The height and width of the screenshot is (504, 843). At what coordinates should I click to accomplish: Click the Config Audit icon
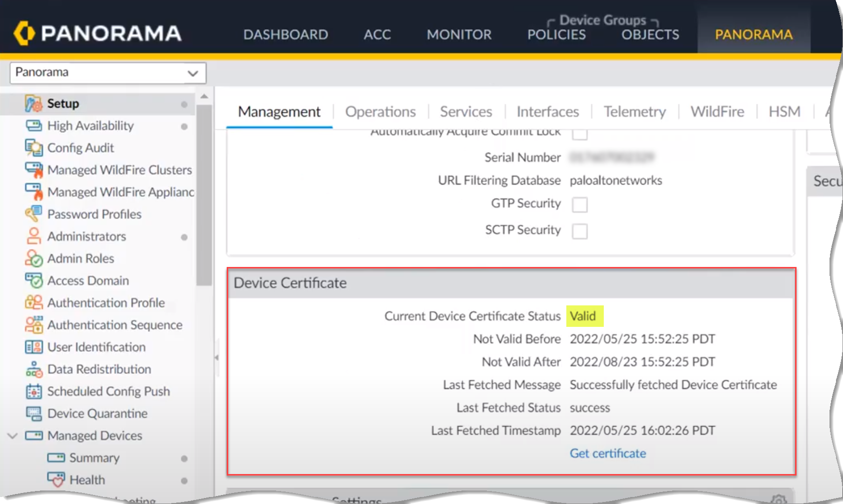[x=33, y=148]
